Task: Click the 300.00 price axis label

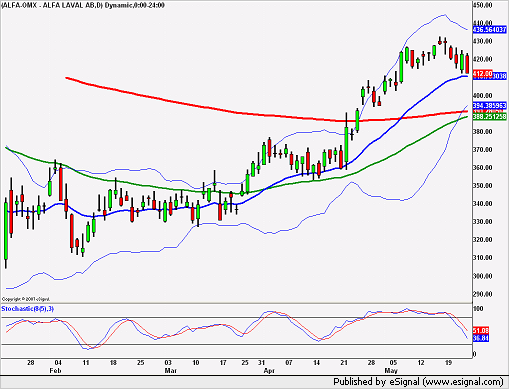Action: click(x=482, y=276)
